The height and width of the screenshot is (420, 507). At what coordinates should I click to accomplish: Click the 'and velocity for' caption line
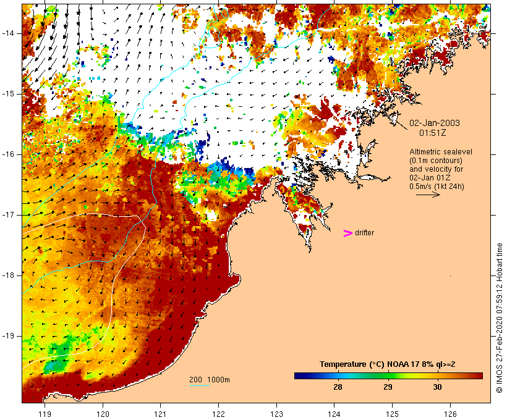(x=436, y=169)
